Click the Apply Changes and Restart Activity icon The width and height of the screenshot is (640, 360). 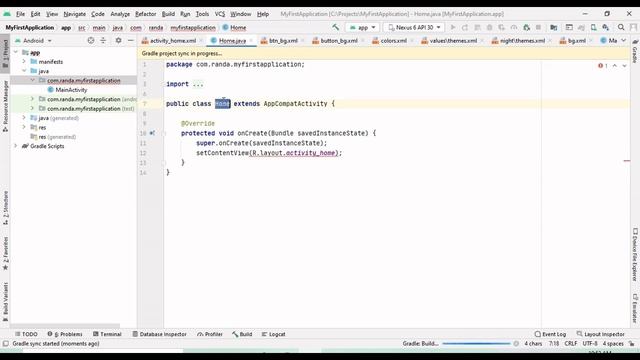(464, 27)
